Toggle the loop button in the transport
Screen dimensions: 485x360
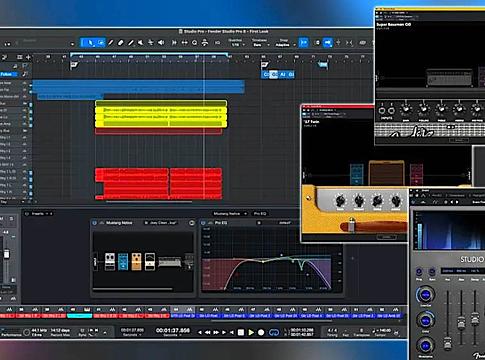(274, 332)
